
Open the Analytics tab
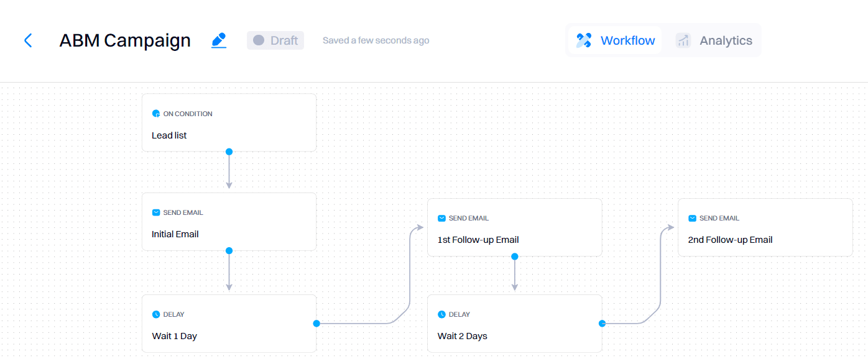(714, 41)
